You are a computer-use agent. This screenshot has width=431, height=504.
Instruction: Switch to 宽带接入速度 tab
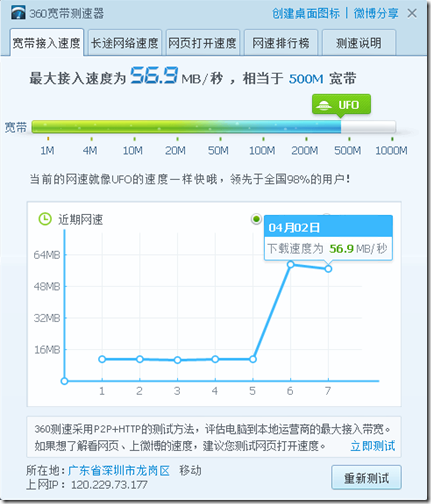[x=47, y=43]
